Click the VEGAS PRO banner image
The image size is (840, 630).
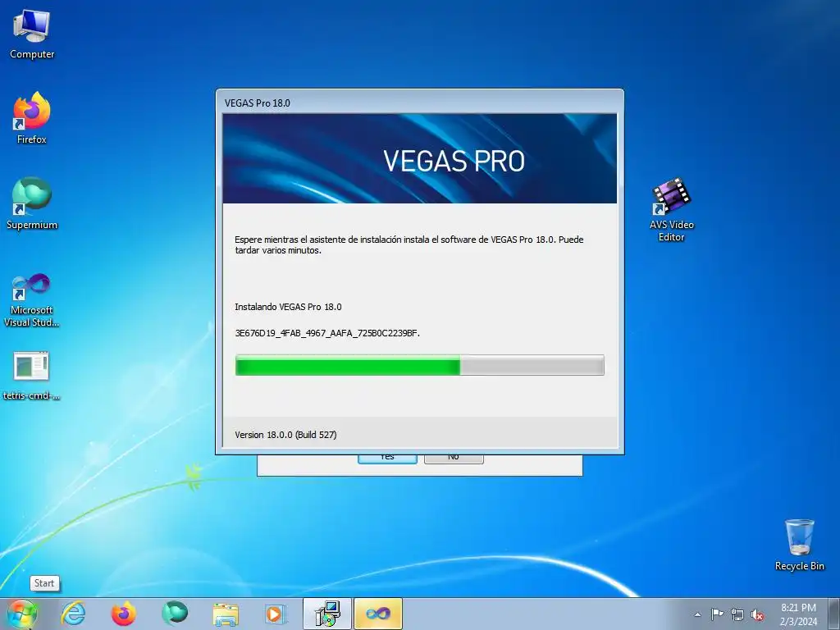coord(419,158)
